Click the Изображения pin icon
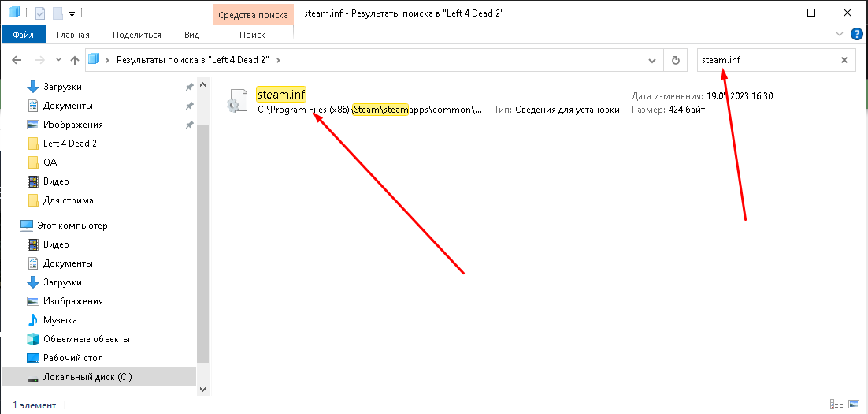The width and height of the screenshot is (868, 414). (189, 125)
